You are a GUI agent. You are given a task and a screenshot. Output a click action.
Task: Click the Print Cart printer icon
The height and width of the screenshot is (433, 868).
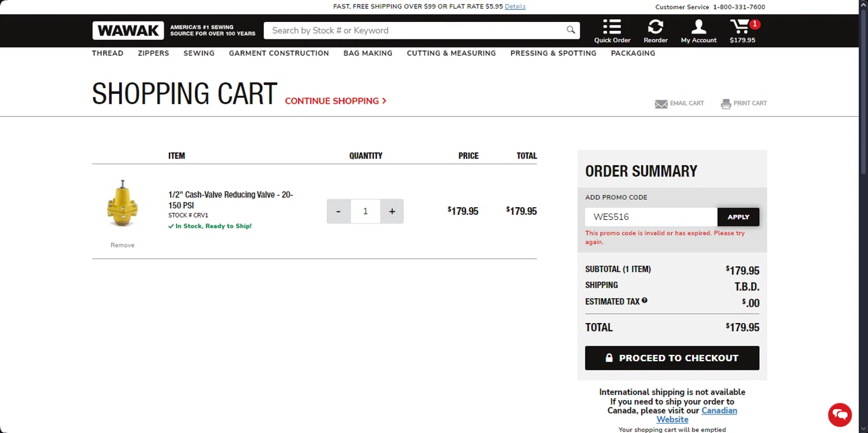click(x=726, y=104)
